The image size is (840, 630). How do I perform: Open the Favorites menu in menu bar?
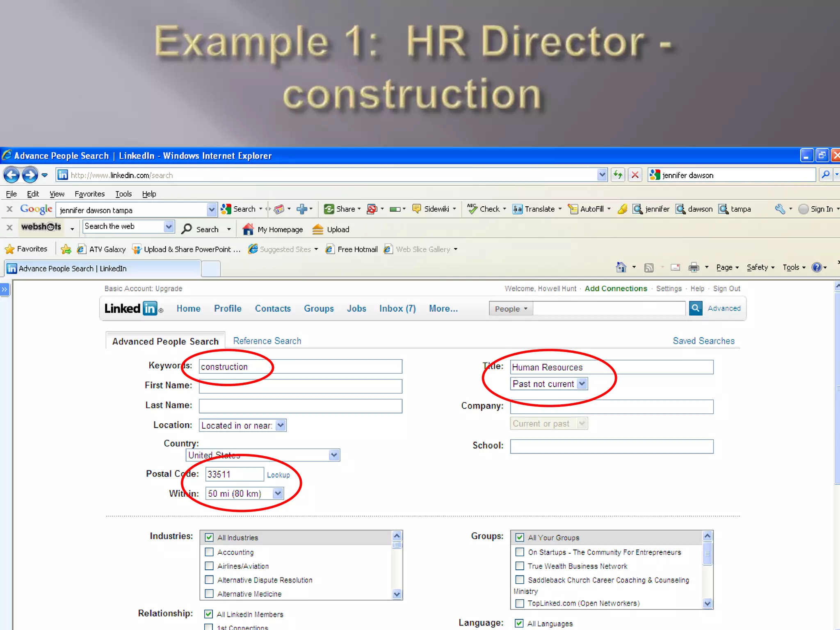tap(89, 194)
